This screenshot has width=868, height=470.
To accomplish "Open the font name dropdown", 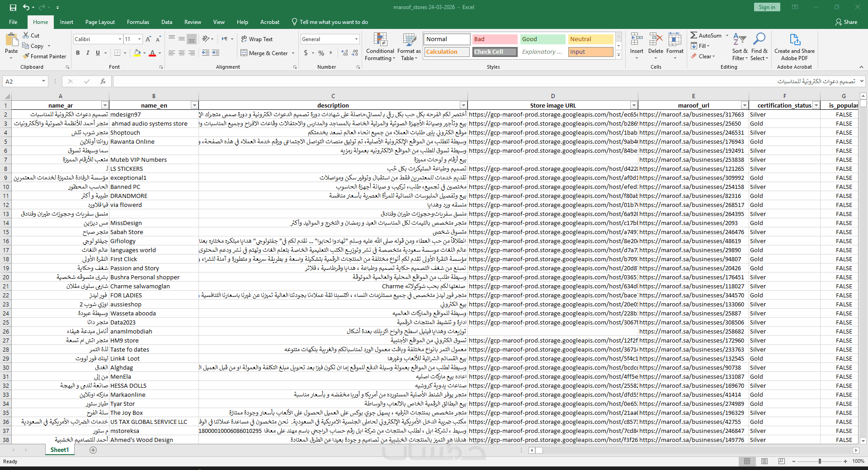I will (120, 39).
